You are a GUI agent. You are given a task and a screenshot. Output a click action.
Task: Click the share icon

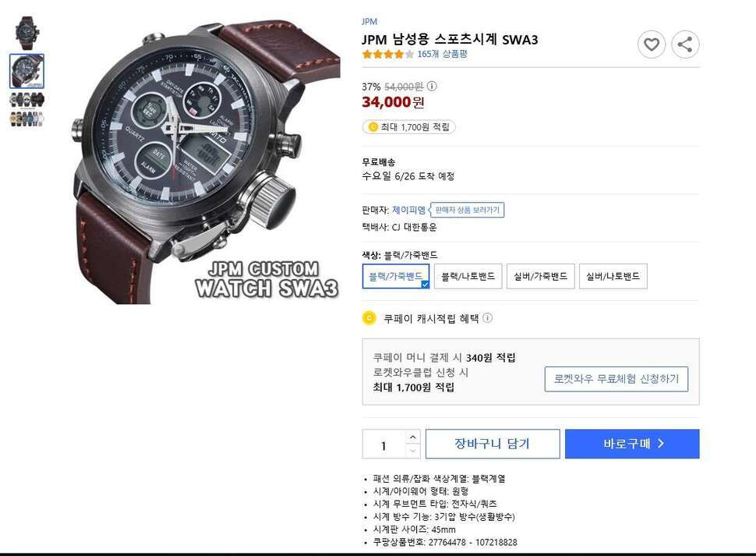tap(685, 45)
